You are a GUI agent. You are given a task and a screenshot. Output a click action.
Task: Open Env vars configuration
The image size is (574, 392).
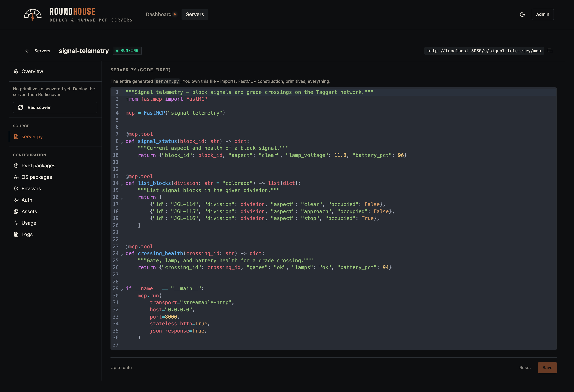tap(55, 188)
